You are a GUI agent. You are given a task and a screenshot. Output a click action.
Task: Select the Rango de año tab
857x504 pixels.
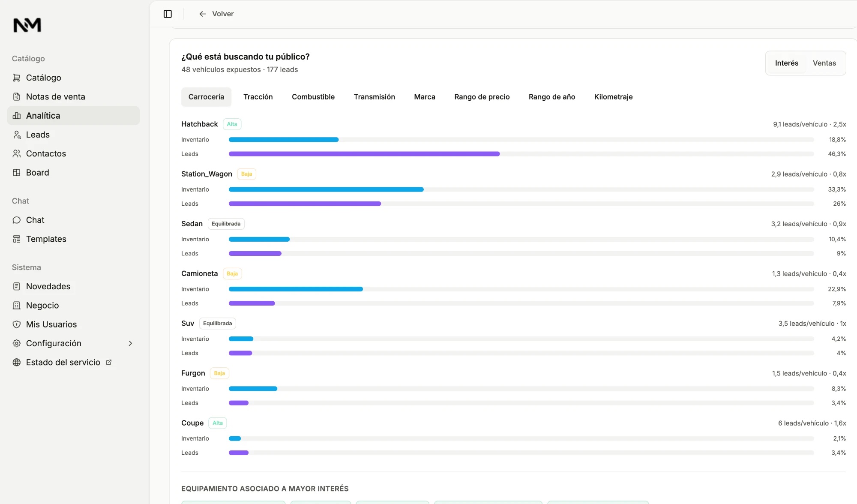[552, 97]
